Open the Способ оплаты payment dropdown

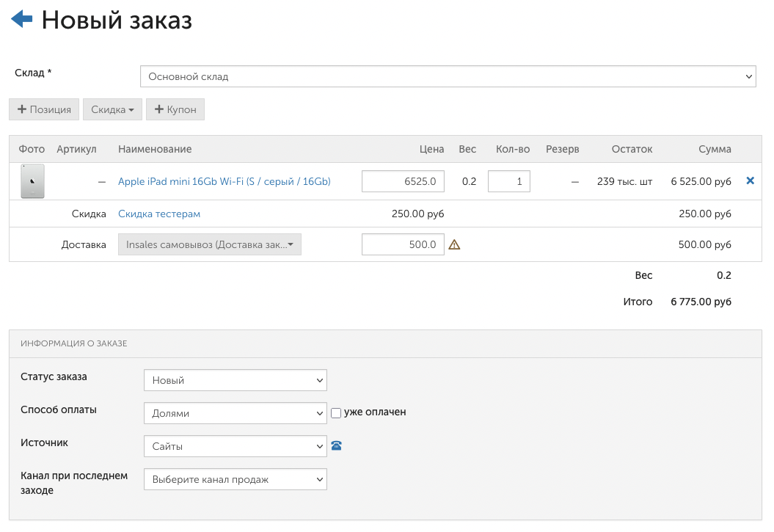click(235, 413)
